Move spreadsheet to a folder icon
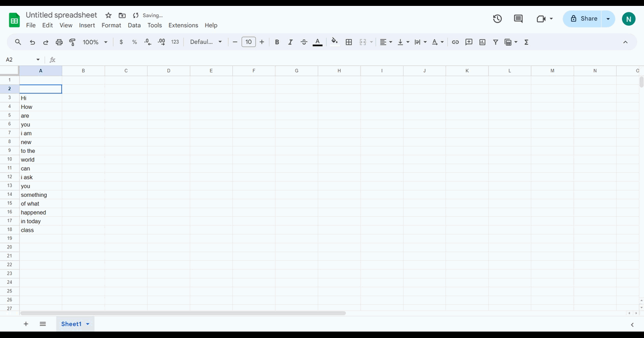 pyautogui.click(x=122, y=16)
